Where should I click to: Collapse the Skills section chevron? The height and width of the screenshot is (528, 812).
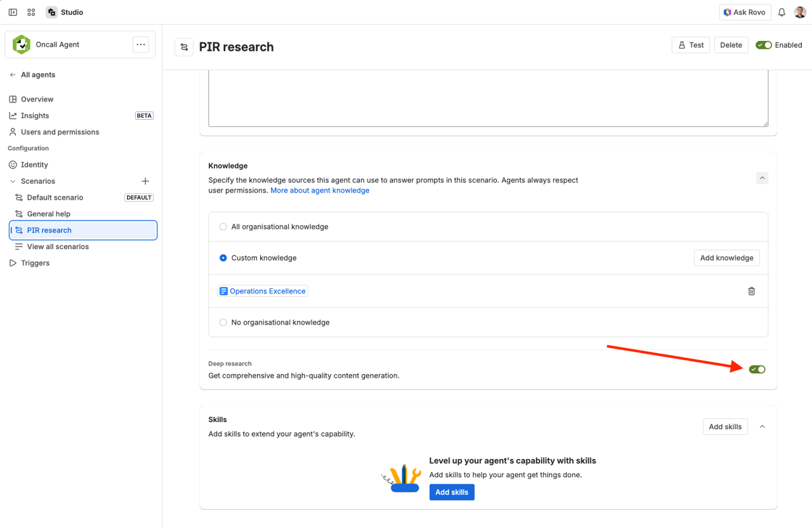pyautogui.click(x=762, y=427)
